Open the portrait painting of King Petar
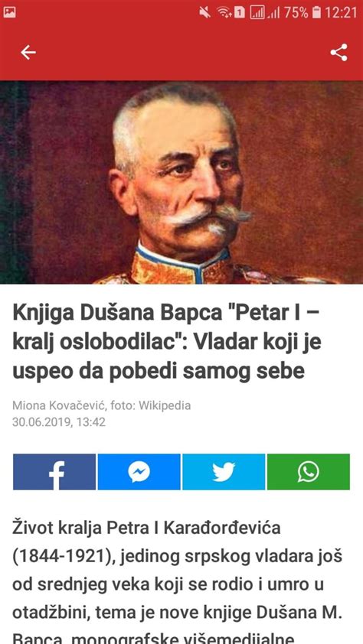Viewport: 363px width, 644px height. [181, 182]
